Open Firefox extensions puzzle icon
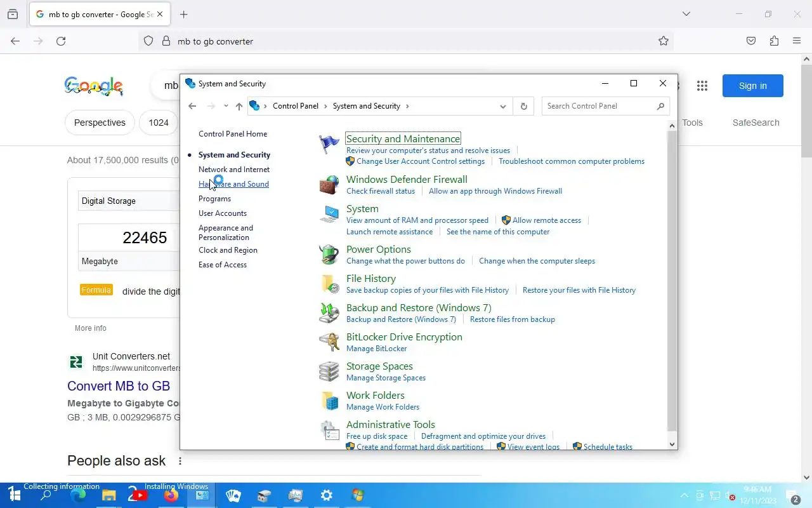This screenshot has height=508, width=812. [774, 41]
